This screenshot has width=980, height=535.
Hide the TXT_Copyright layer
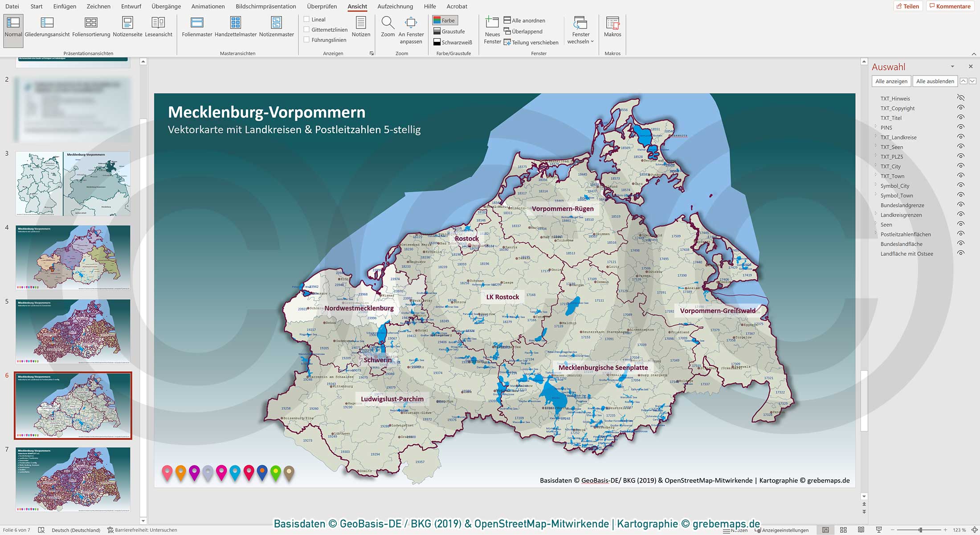(961, 108)
